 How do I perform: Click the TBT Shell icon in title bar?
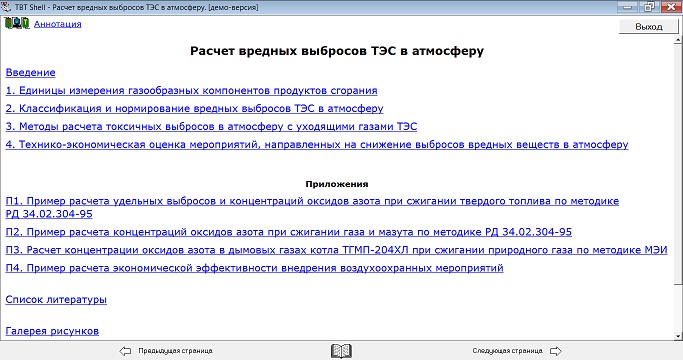coord(6,7)
